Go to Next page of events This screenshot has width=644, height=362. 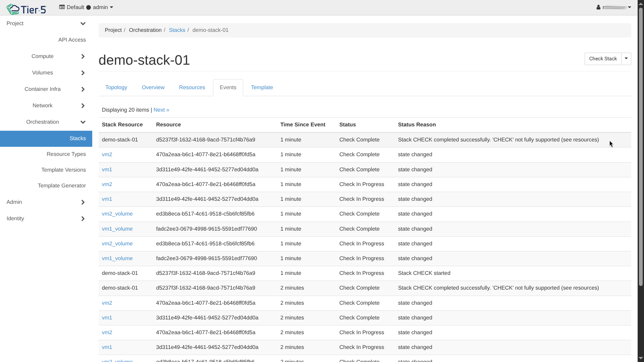[x=161, y=110]
